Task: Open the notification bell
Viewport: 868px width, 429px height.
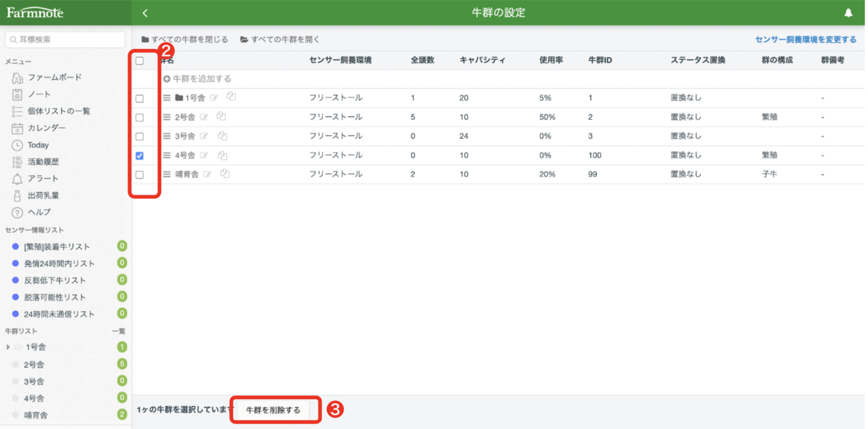Action: 848,13
